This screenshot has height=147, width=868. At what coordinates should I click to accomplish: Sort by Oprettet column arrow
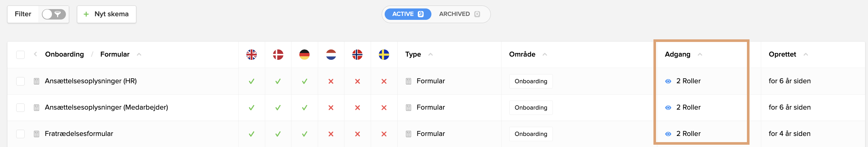[806, 54]
